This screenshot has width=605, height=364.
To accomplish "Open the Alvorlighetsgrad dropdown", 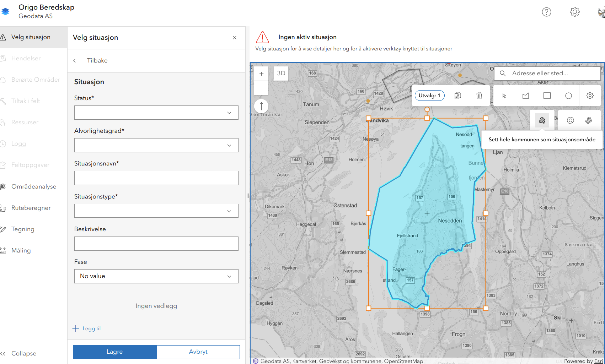I will tap(156, 145).
